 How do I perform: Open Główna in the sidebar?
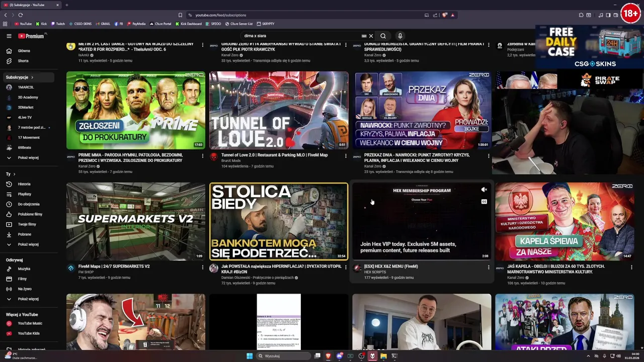click(28, 51)
